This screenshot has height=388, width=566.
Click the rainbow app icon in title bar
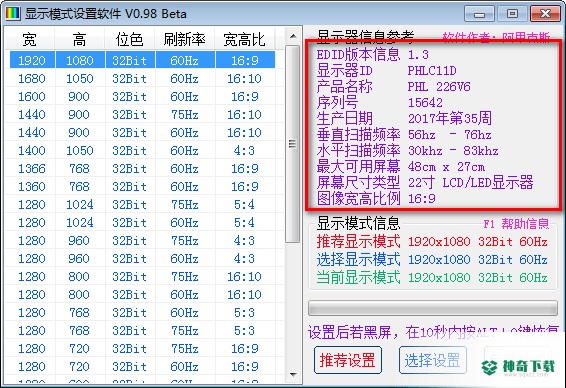point(13,14)
